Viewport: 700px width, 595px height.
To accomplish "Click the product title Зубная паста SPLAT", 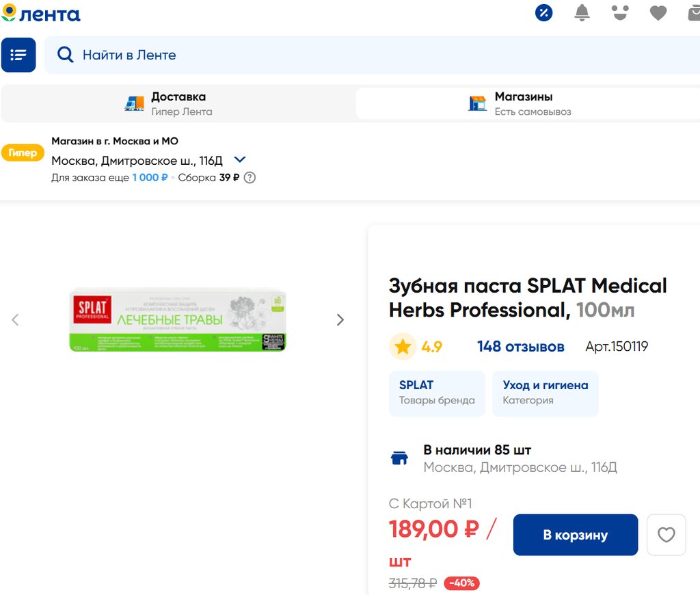I will (528, 298).
